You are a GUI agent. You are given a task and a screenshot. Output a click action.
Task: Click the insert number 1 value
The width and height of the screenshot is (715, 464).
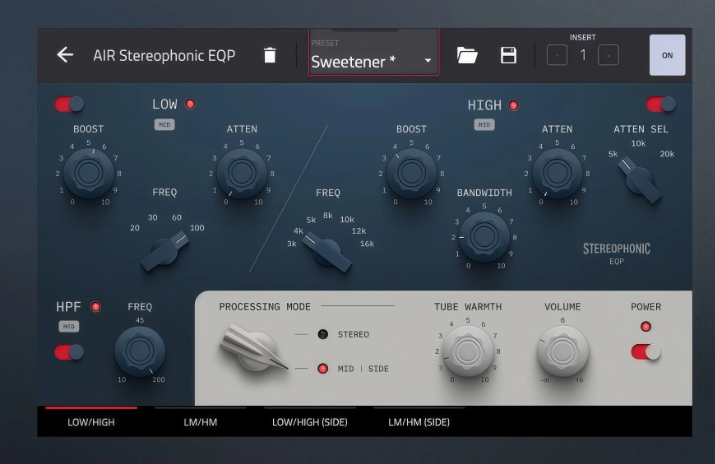coord(583,55)
